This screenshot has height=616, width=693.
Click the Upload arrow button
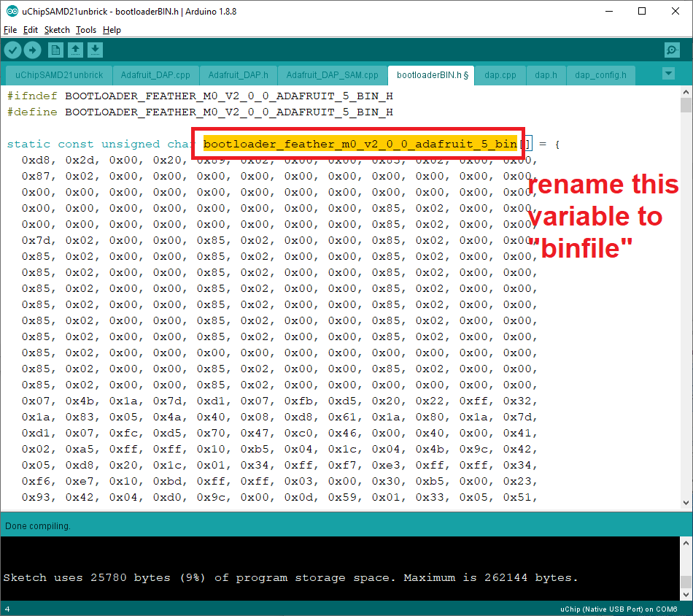[x=32, y=50]
